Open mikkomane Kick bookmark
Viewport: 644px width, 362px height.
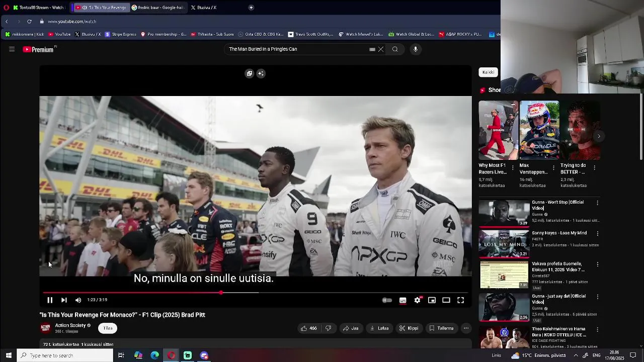[25, 34]
